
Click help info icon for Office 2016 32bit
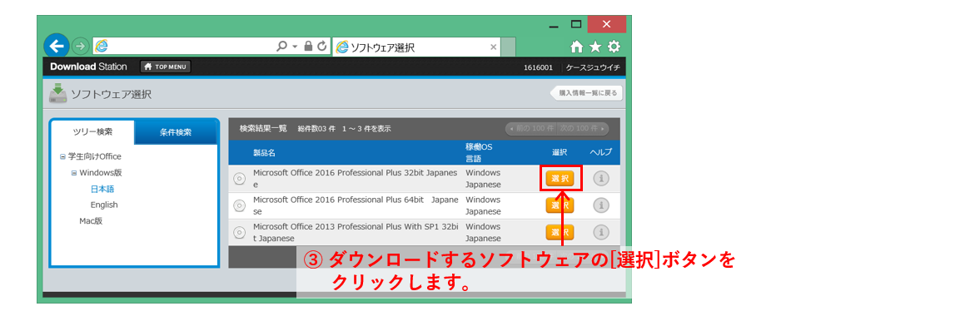tap(600, 179)
